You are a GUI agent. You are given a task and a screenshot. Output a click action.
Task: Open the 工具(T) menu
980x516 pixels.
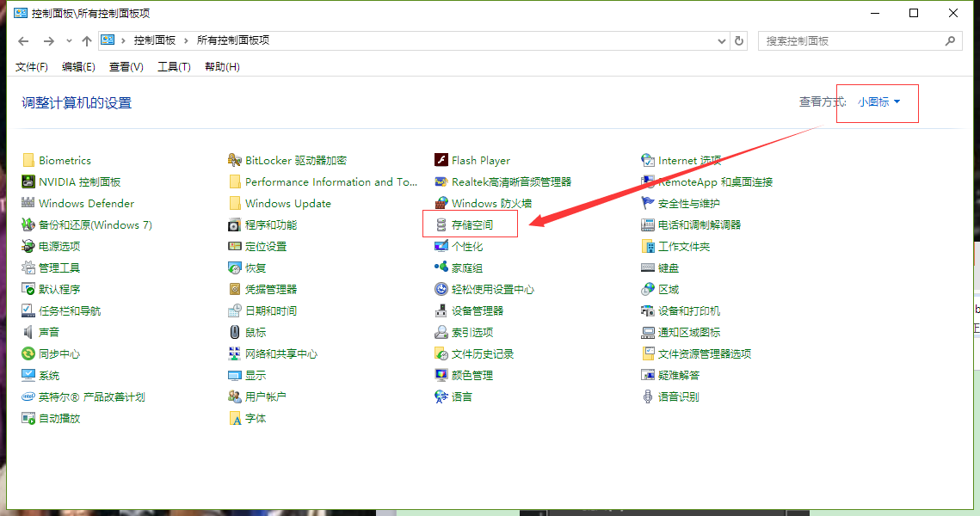tap(174, 67)
